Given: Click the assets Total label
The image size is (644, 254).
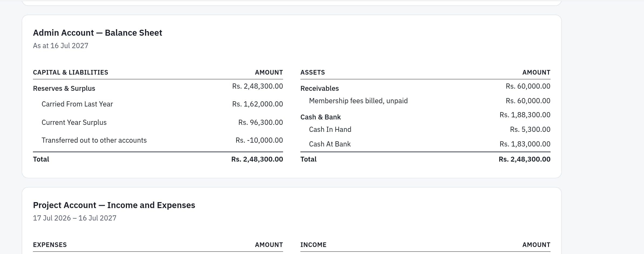Looking at the screenshot, I should click(308, 159).
